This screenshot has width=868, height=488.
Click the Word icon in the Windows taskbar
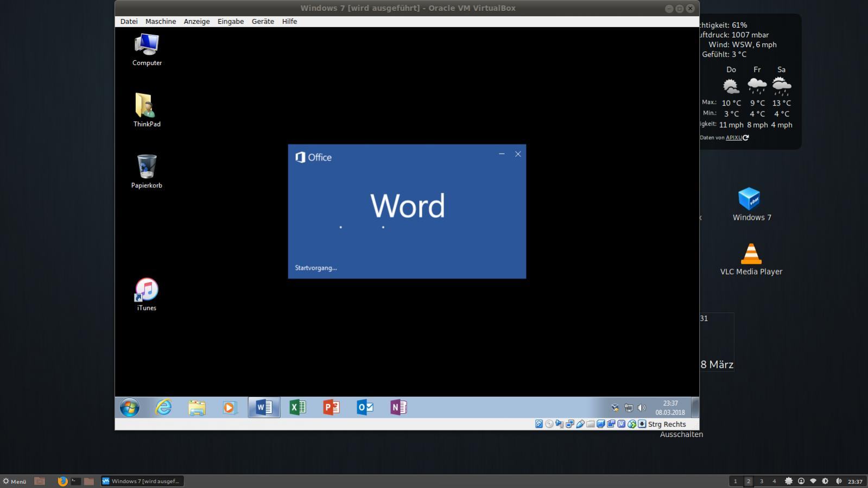264,407
